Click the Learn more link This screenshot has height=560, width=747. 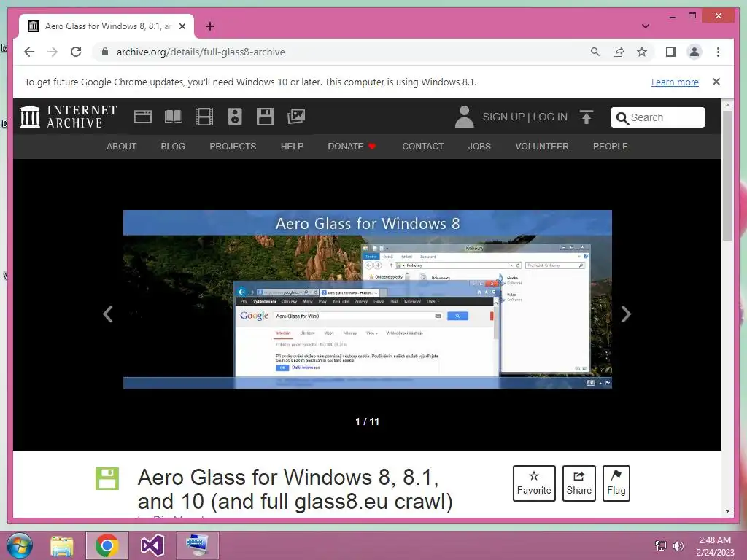tap(675, 82)
